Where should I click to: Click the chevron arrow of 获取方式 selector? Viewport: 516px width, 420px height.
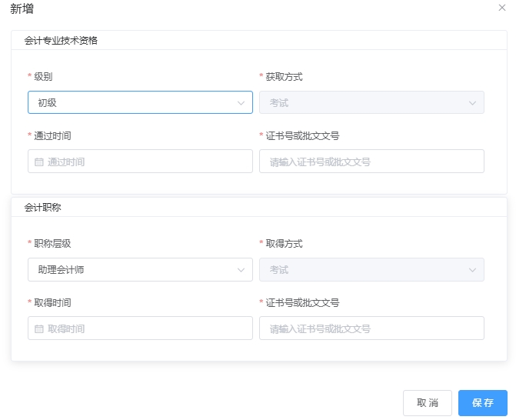point(472,102)
